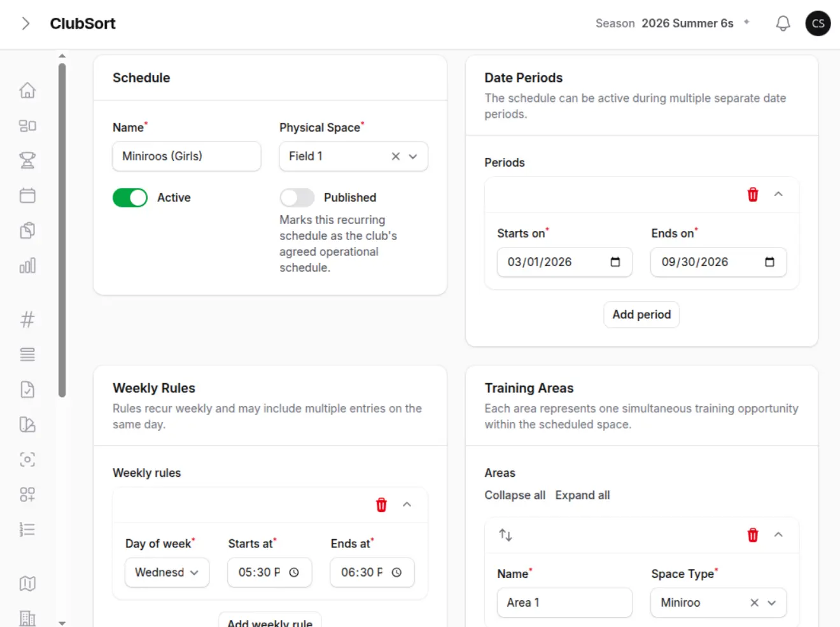Delete the date period with trash icon
Image resolution: width=840 pixels, height=627 pixels.
pyautogui.click(x=753, y=195)
